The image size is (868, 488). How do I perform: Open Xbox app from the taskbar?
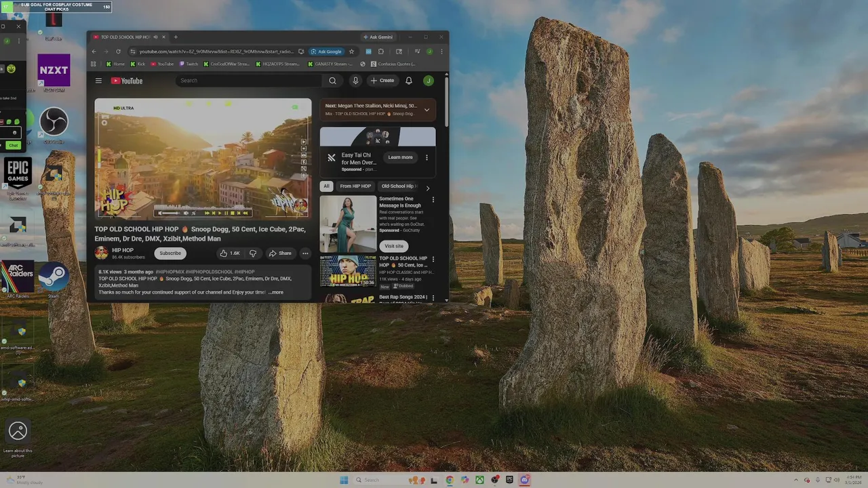479,480
